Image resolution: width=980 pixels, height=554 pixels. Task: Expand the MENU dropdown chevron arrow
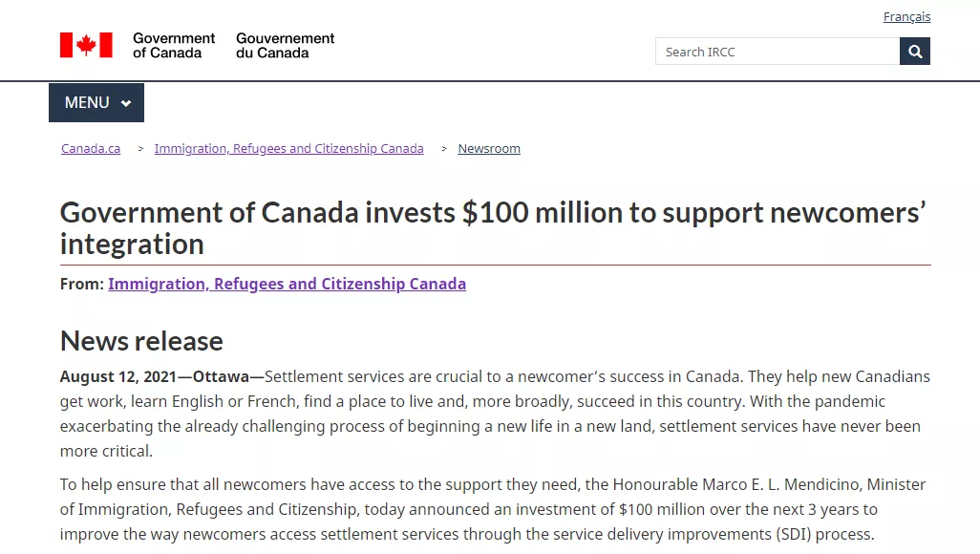pos(126,103)
